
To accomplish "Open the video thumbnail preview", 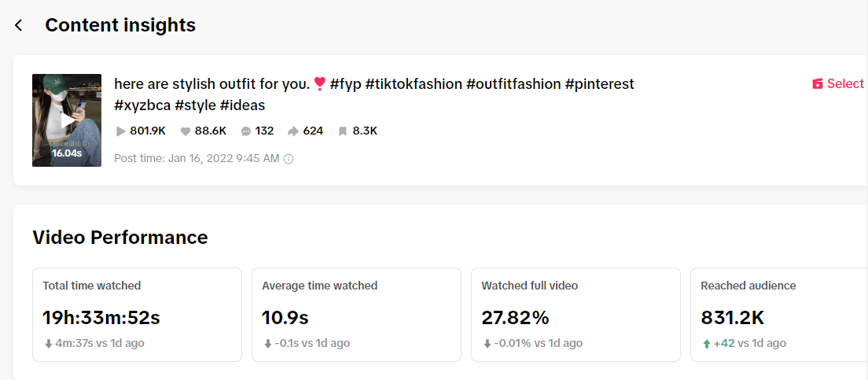I will 67,120.
